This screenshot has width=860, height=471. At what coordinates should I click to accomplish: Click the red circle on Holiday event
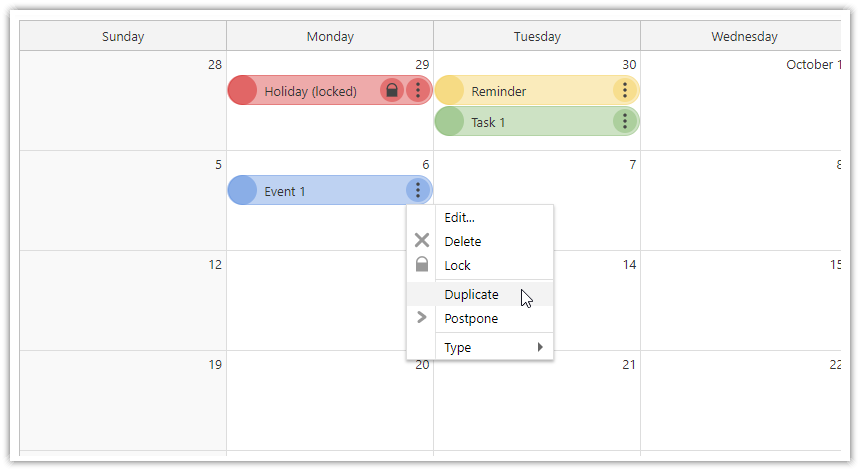coord(243,91)
